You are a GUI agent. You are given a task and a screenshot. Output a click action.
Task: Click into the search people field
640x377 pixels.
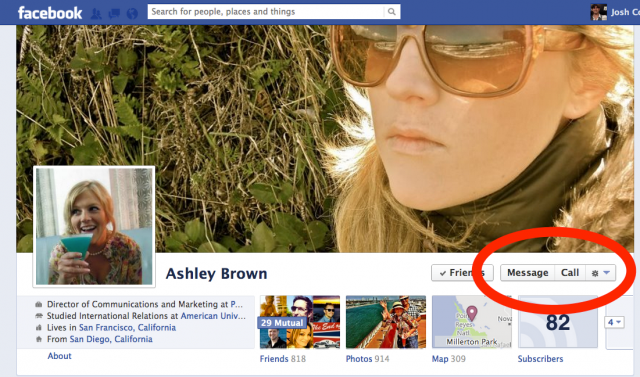tap(266, 12)
